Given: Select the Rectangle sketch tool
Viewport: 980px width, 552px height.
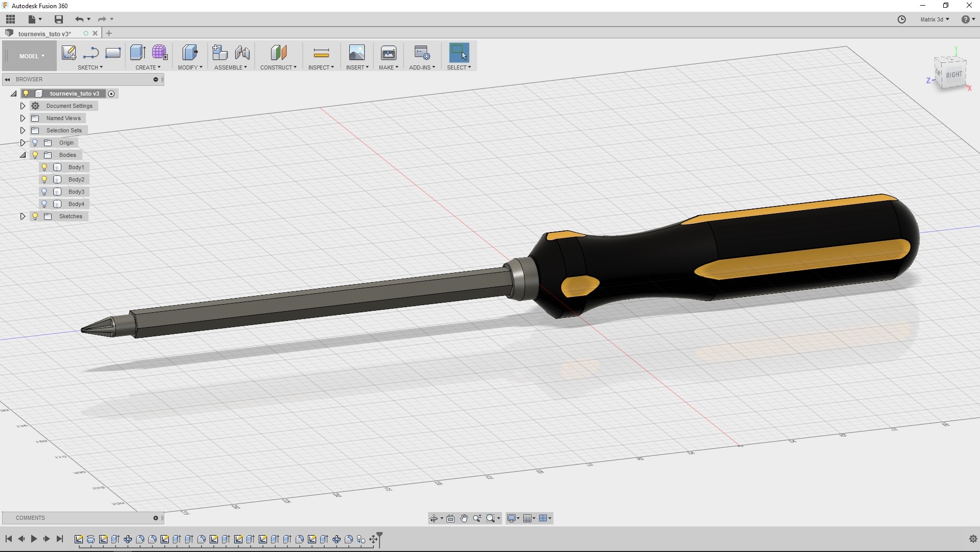Looking at the screenshot, I should point(113,53).
